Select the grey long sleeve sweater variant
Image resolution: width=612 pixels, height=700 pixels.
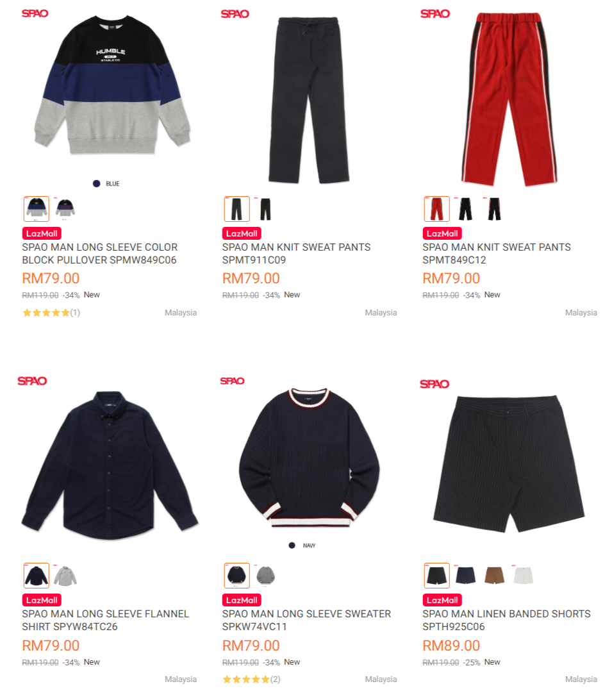pyautogui.click(x=265, y=576)
